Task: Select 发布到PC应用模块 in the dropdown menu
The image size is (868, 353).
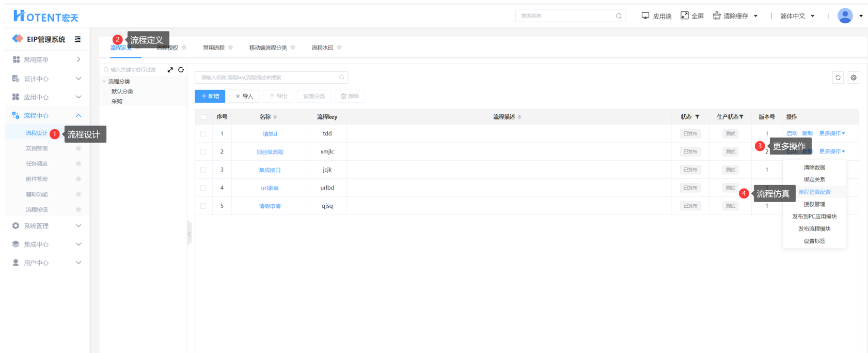Action: [814, 217]
